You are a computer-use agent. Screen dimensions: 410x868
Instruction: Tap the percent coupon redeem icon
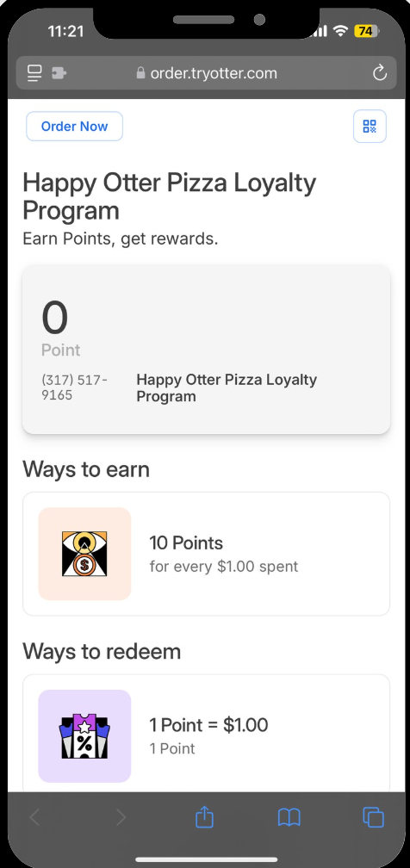pyautogui.click(x=84, y=736)
